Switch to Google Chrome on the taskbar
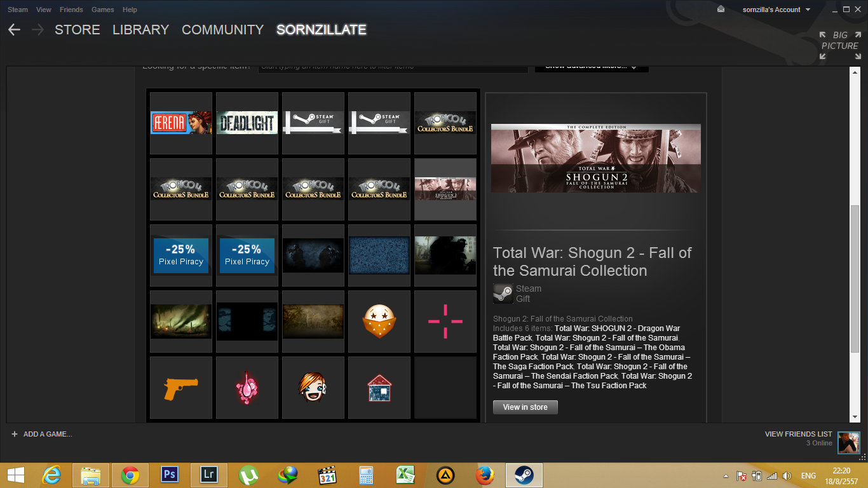868x488 pixels. point(130,475)
